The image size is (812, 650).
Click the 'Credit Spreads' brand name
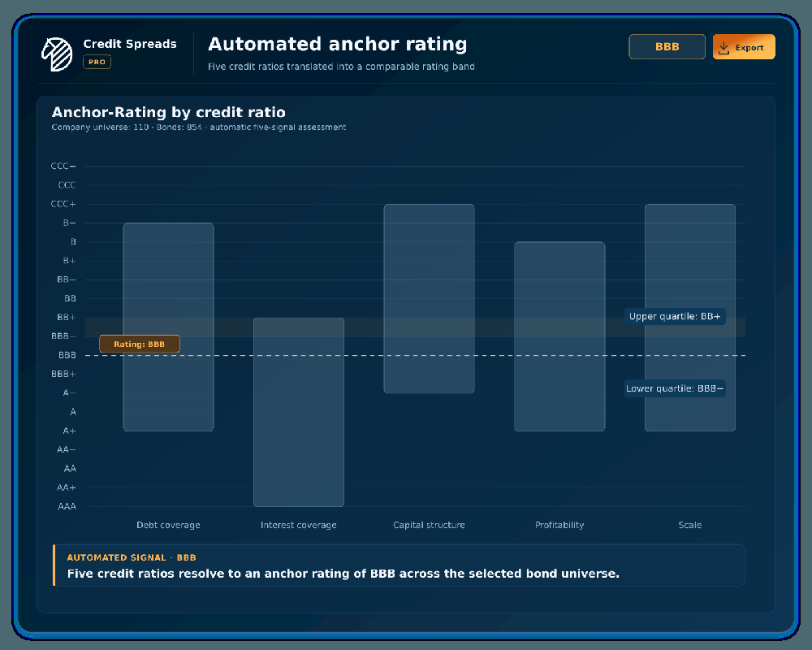130,44
